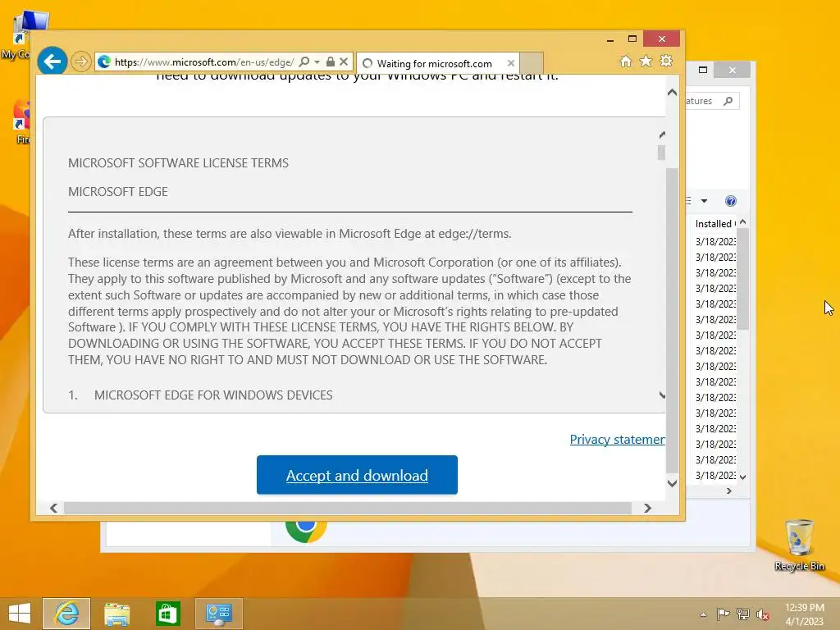Click the 'Installed' column header in background window
Viewport: 840px width, 630px height.
click(x=714, y=223)
